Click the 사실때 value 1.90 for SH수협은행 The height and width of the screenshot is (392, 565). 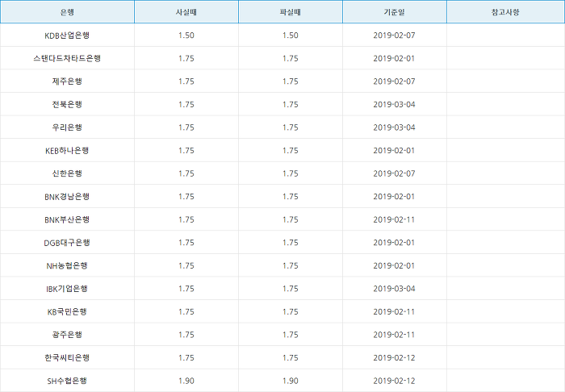(186, 381)
